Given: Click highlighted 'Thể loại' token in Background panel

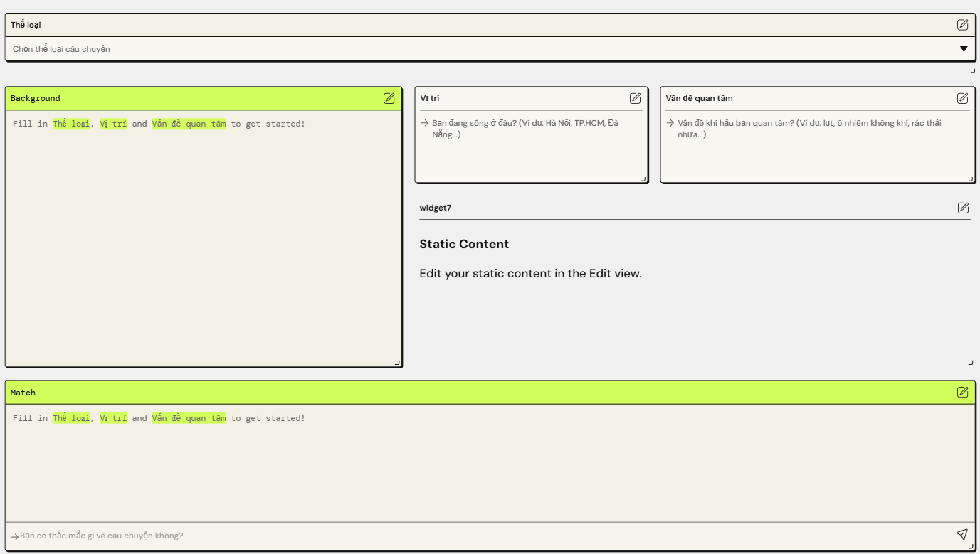Looking at the screenshot, I should coord(71,123).
